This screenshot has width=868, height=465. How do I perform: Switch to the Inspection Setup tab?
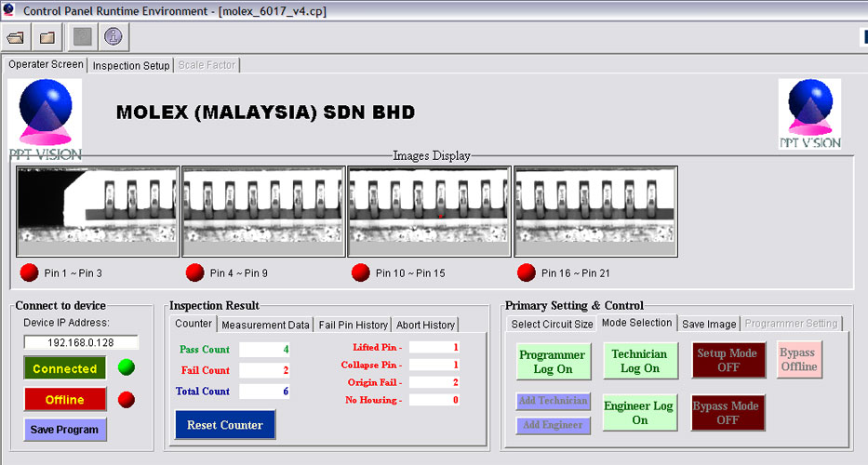click(131, 66)
